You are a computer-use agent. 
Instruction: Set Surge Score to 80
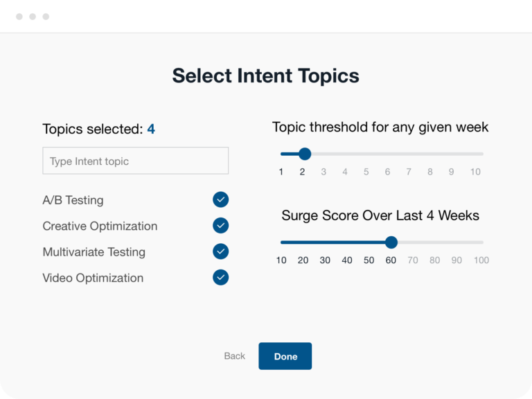[434, 260]
